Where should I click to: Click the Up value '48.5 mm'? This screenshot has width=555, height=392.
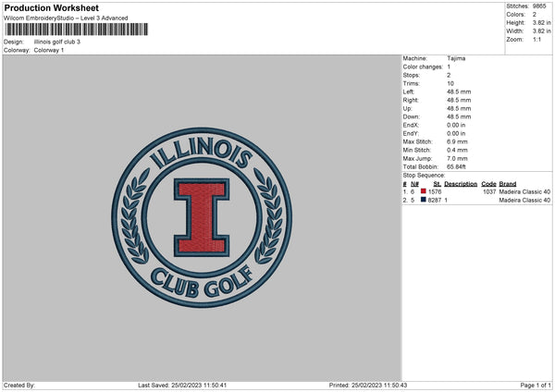point(459,108)
